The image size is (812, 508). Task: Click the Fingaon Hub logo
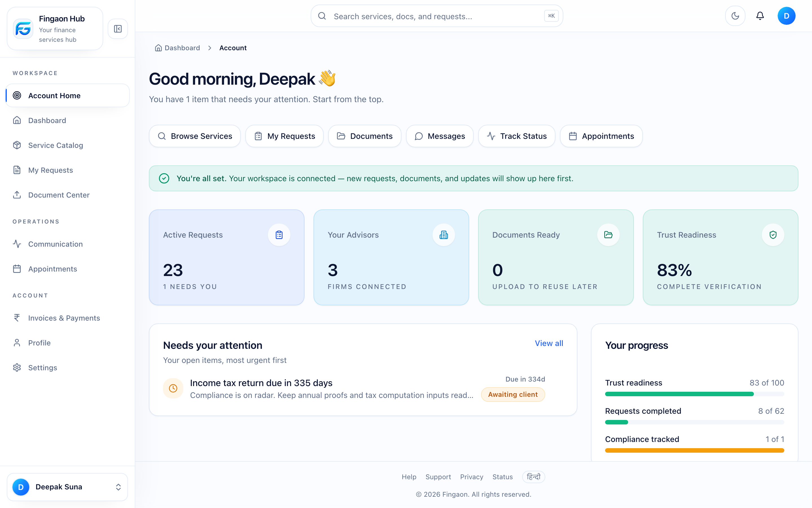(23, 29)
